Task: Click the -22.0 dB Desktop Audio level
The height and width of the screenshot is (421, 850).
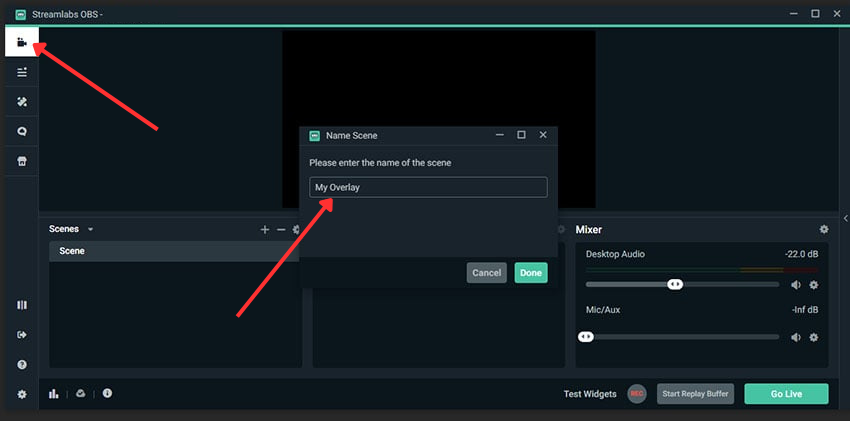Action: pyautogui.click(x=801, y=254)
